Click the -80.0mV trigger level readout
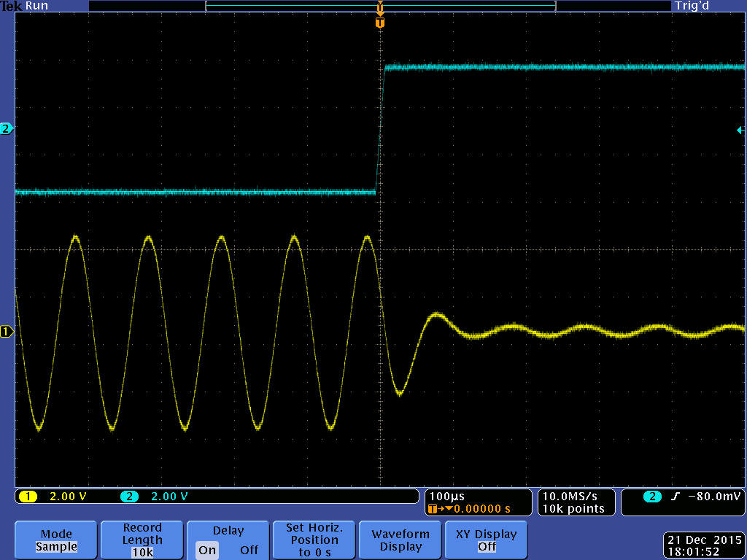 715,497
